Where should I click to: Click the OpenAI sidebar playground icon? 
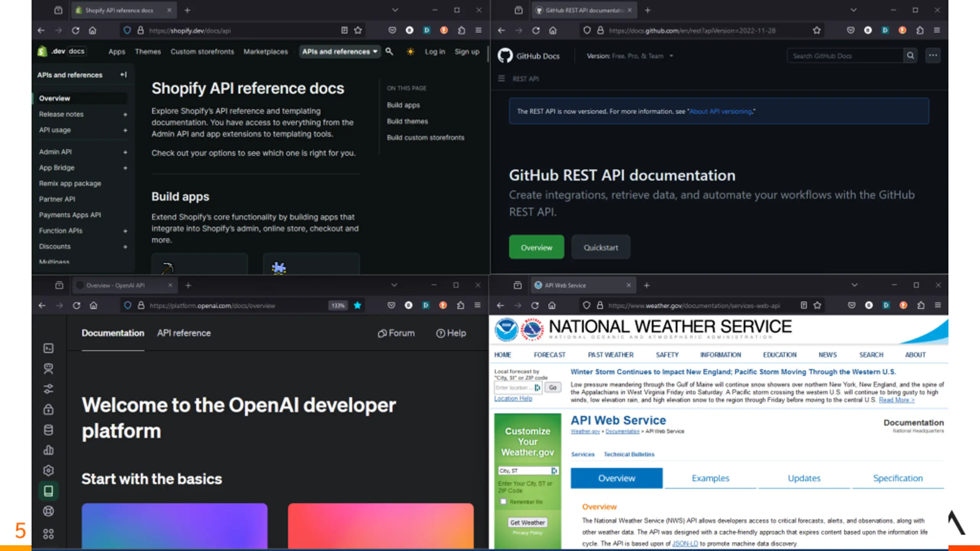pyautogui.click(x=48, y=348)
